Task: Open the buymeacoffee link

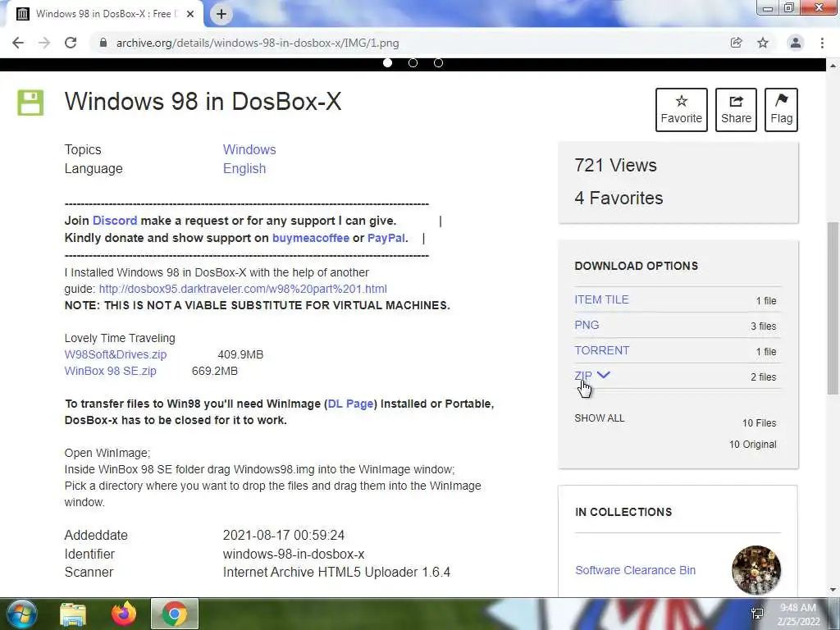Action: (311, 238)
